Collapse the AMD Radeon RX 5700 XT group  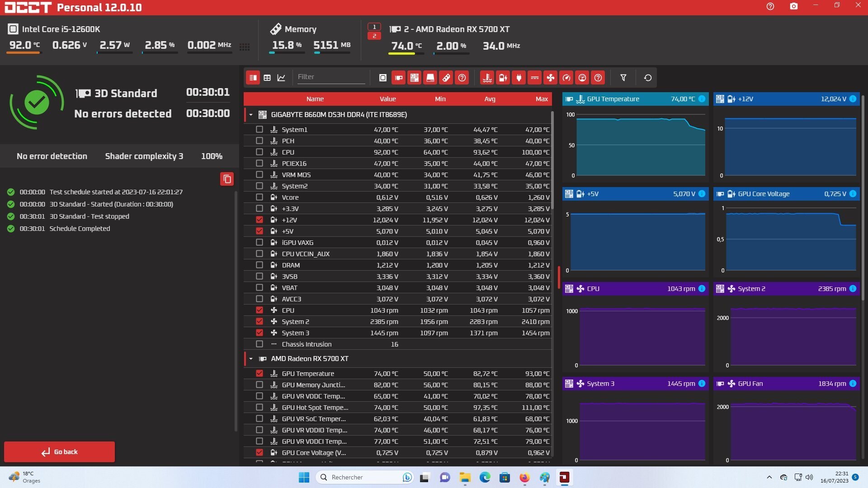pos(251,359)
